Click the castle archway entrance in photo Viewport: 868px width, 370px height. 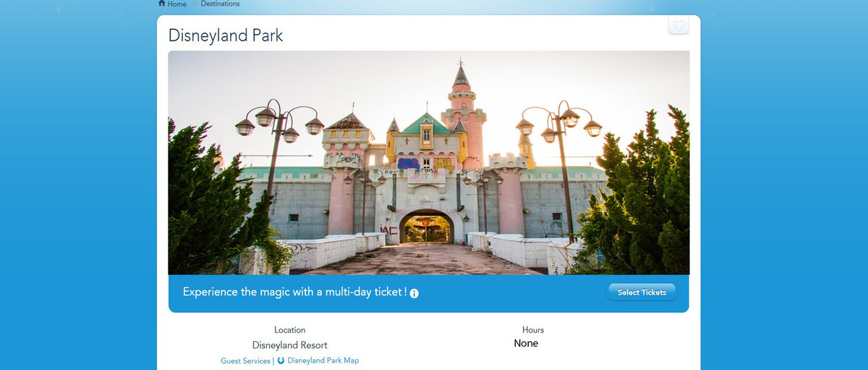pyautogui.click(x=426, y=227)
